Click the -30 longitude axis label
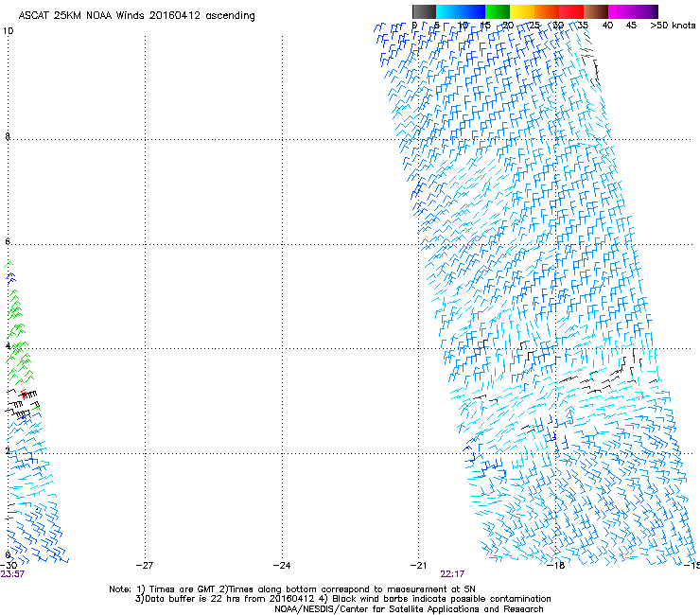 pyautogui.click(x=9, y=566)
